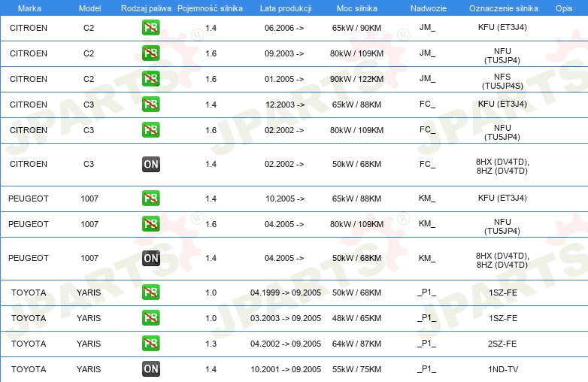The image size is (588, 382).
Task: Click petrol icon in Citroen C3 88KM row
Action: coord(150,105)
